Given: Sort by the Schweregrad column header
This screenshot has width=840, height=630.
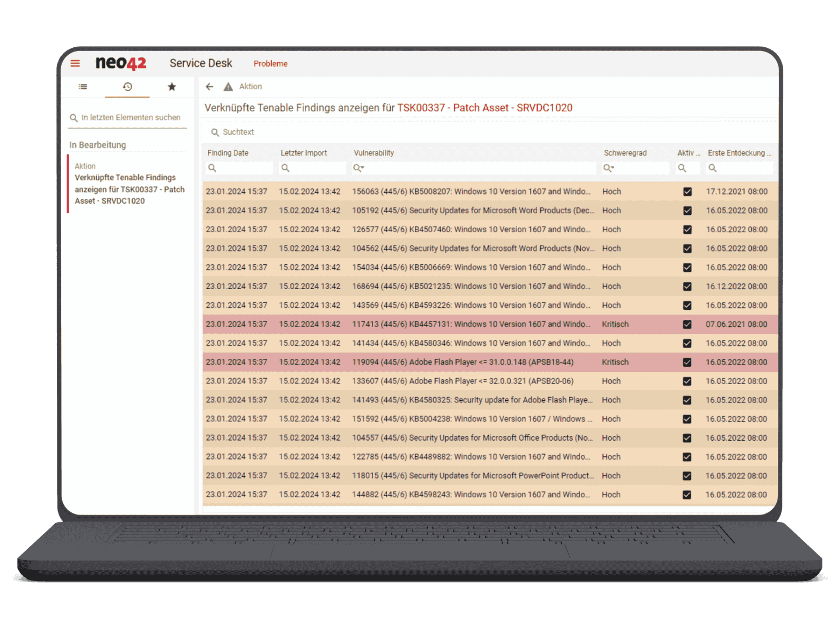Looking at the screenshot, I should click(625, 153).
